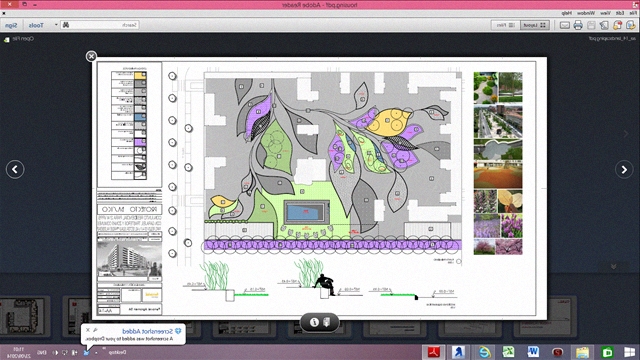This screenshot has width=640, height=360.
Task: Click the Save floppy disk icon
Action: [591, 25]
